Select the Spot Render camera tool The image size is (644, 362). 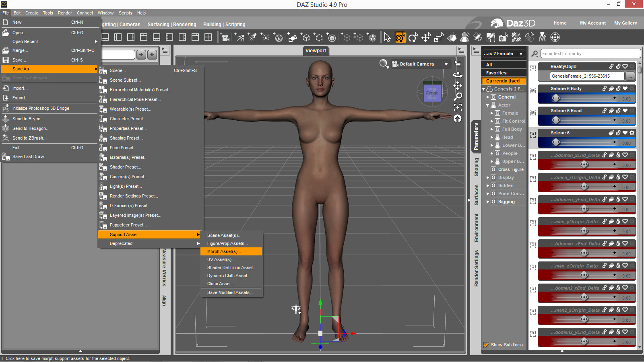(504, 37)
